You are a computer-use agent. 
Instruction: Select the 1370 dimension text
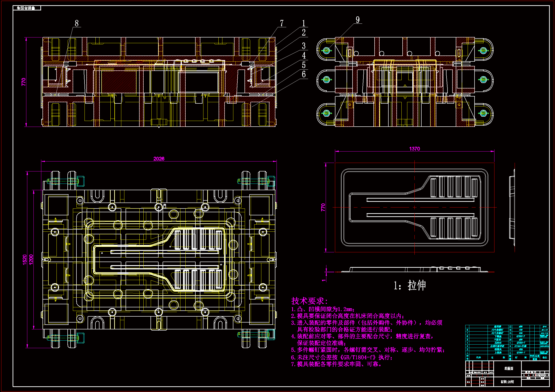(414, 149)
